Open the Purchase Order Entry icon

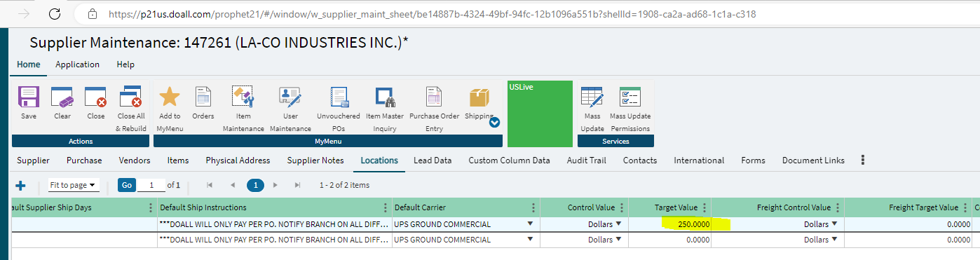pyautogui.click(x=434, y=97)
